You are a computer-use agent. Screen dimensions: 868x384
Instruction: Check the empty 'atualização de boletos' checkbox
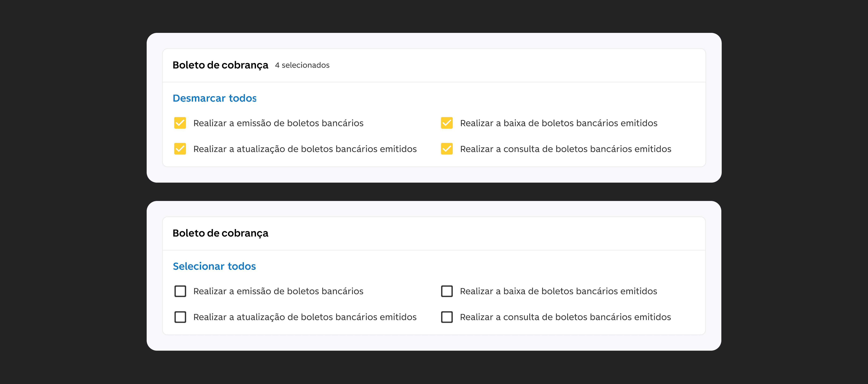point(180,317)
